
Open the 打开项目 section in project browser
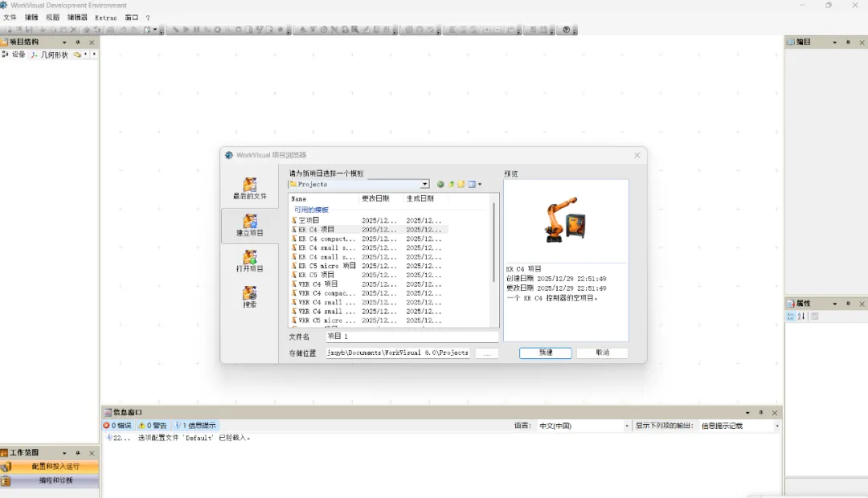point(250,261)
